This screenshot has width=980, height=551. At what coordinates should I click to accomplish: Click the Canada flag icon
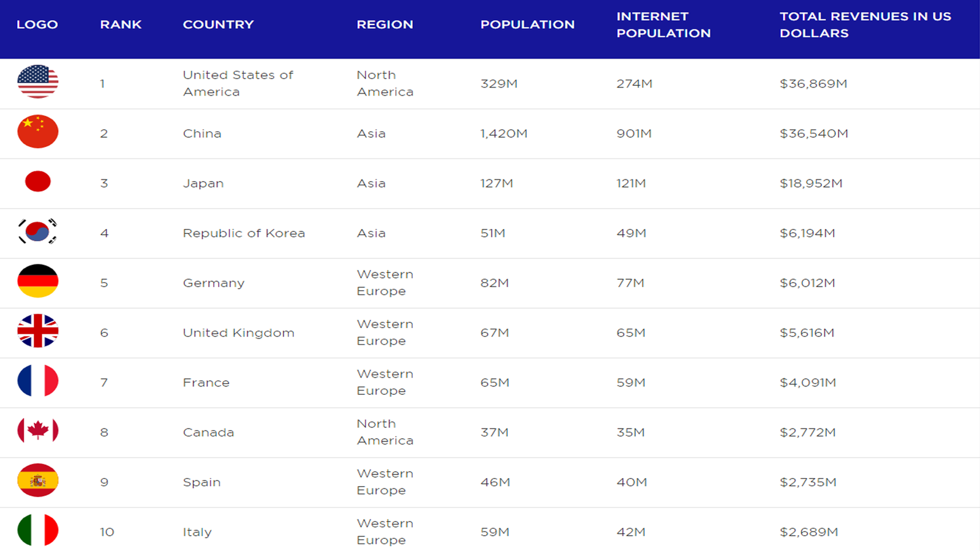click(38, 432)
